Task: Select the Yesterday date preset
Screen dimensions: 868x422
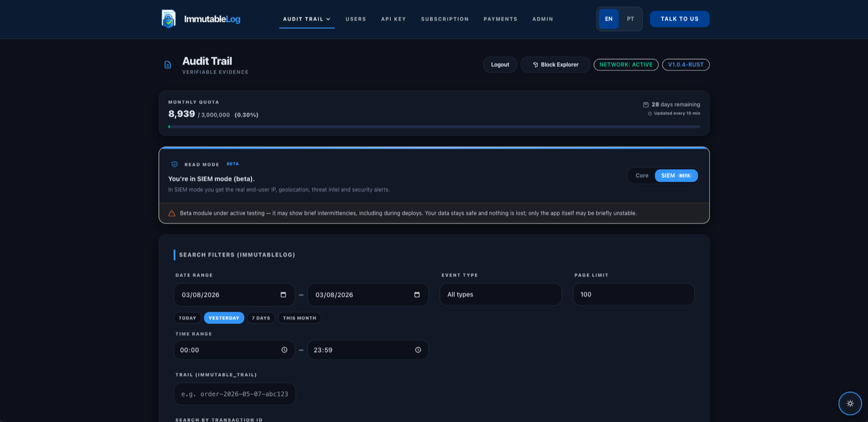Action: point(224,318)
